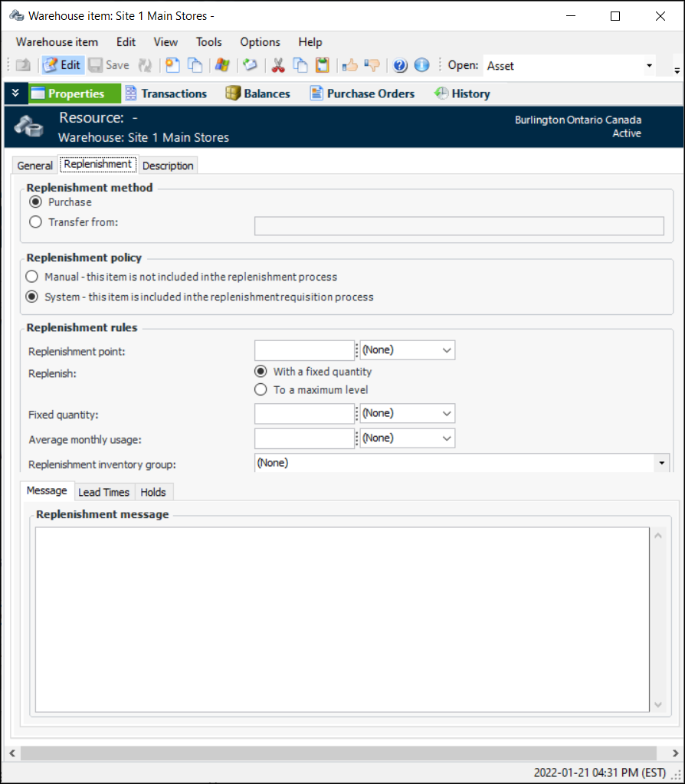685x784 pixels.
Task: Click the Copy icon in toolbar
Action: [300, 65]
